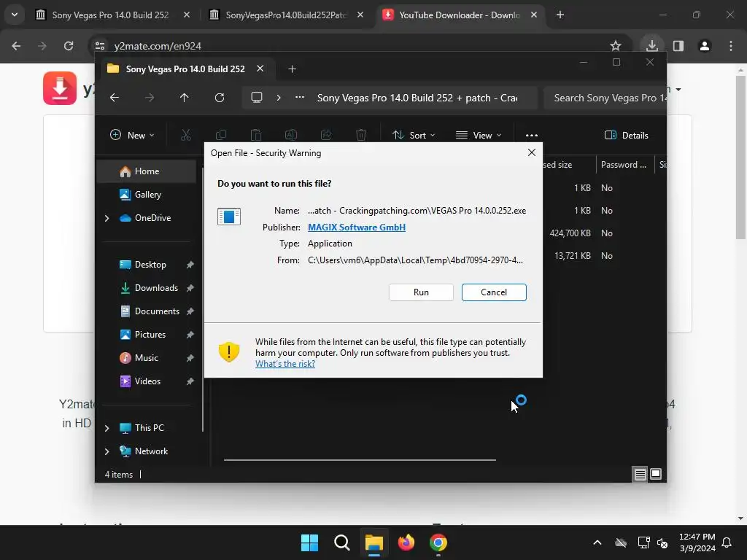This screenshot has width=747, height=560.
Task: Open the View dropdown in Explorer
Action: pyautogui.click(x=479, y=135)
